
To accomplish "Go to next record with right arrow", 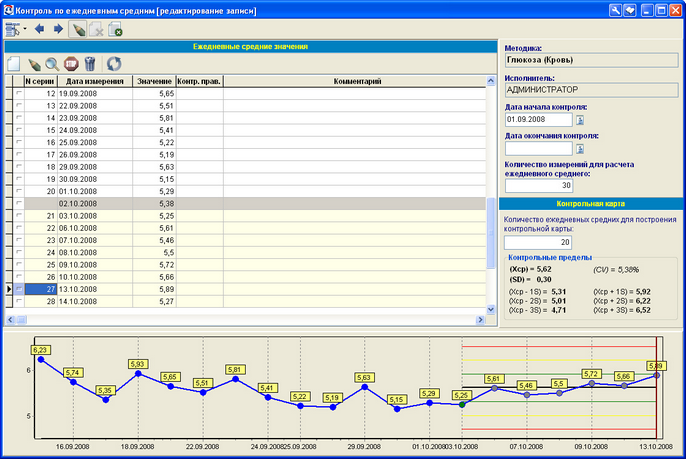I will pyautogui.click(x=58, y=29).
